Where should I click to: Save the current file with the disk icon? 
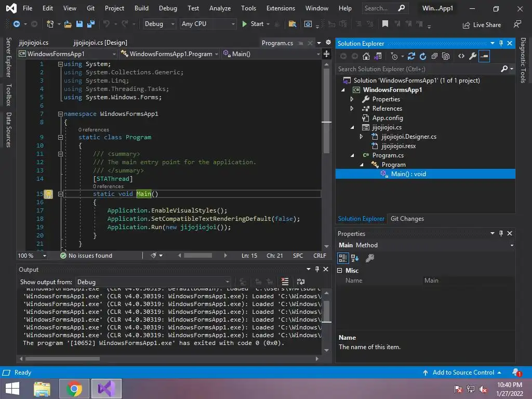click(79, 24)
